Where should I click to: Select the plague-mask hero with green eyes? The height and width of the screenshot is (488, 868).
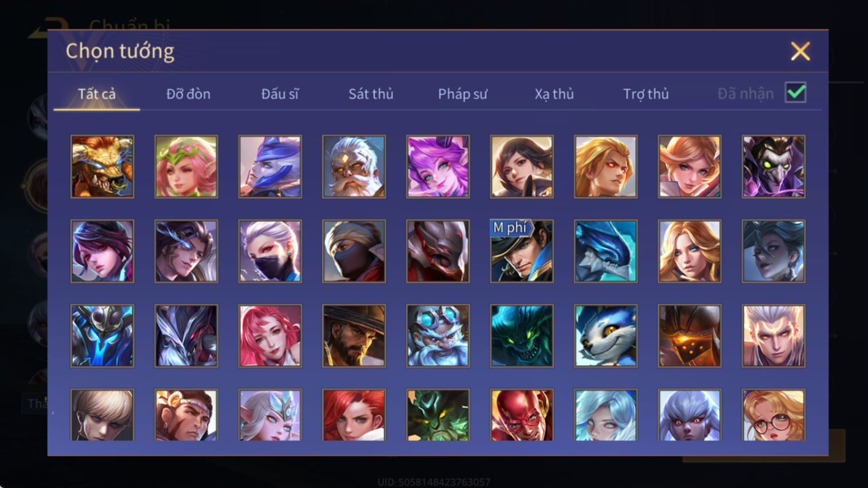[x=773, y=167]
